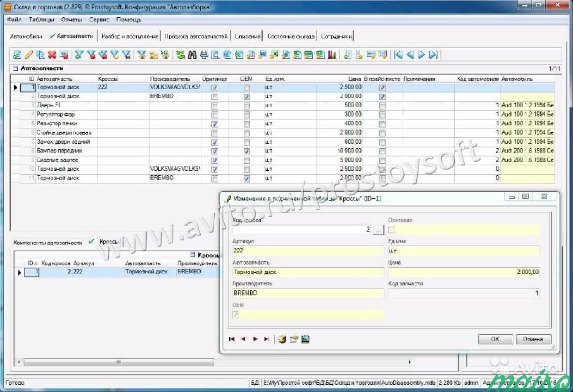Click the red X delete record icon
The height and width of the screenshot is (392, 573).
coord(52,55)
